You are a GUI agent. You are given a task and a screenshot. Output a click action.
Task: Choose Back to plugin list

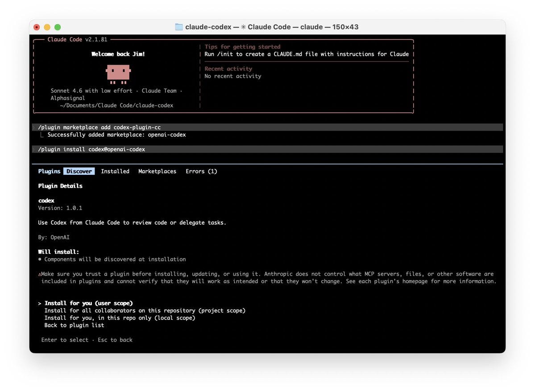74,325
